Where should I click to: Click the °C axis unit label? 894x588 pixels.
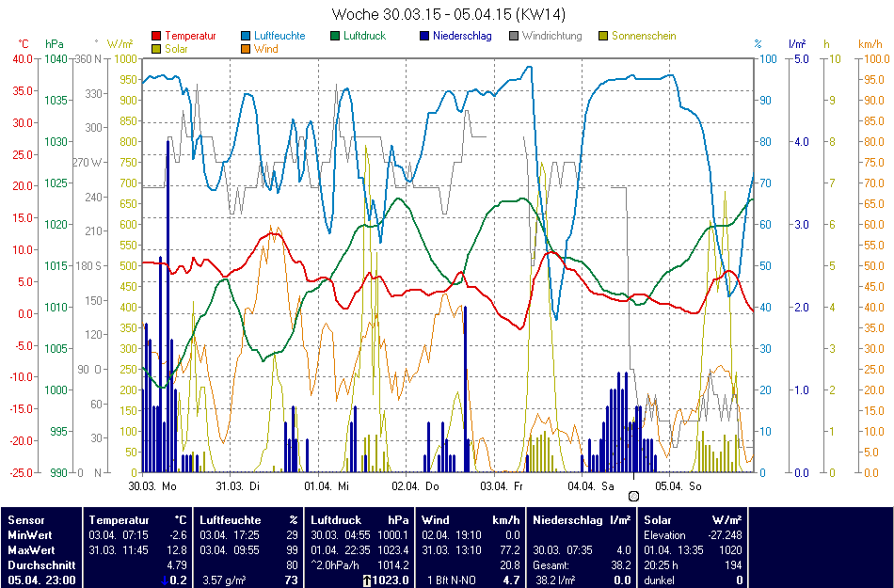(x=24, y=44)
